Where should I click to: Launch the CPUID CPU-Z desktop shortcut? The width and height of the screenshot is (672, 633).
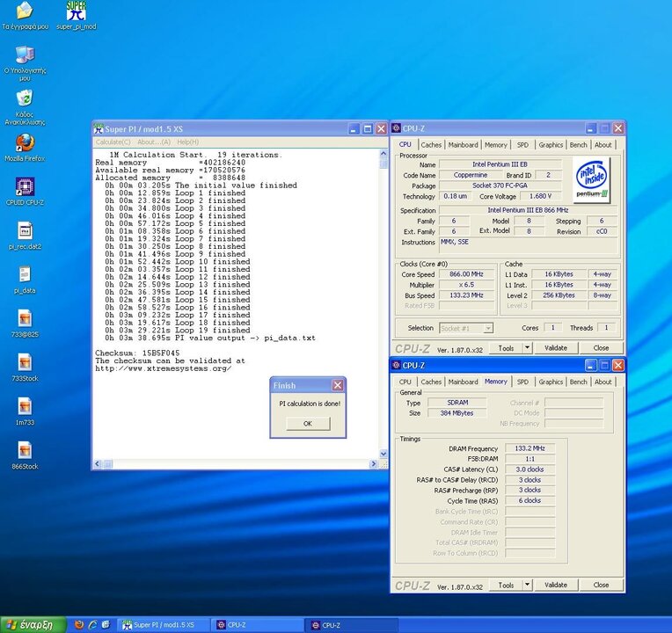pos(25,192)
